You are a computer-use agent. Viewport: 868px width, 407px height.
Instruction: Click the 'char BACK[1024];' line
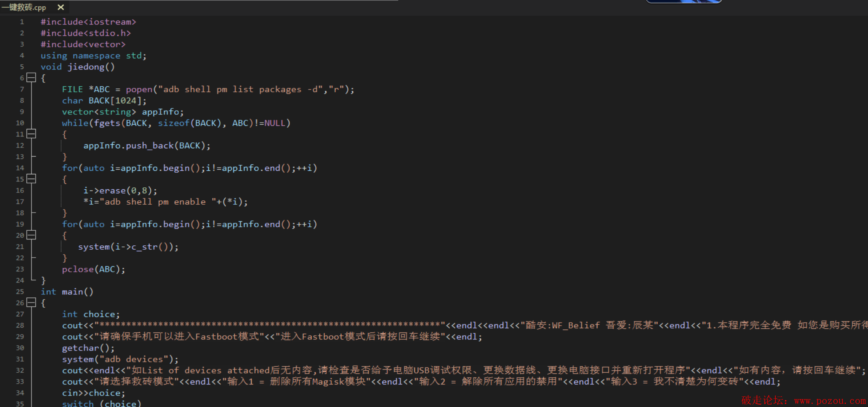click(104, 101)
